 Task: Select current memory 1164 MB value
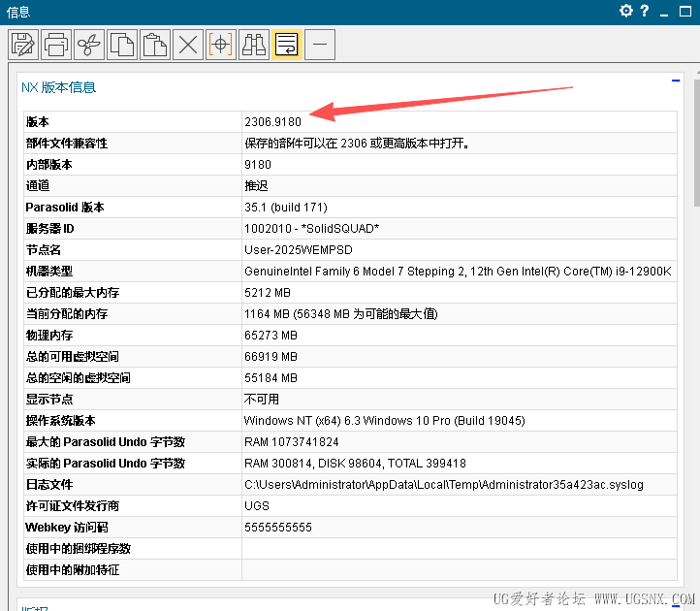click(340, 314)
